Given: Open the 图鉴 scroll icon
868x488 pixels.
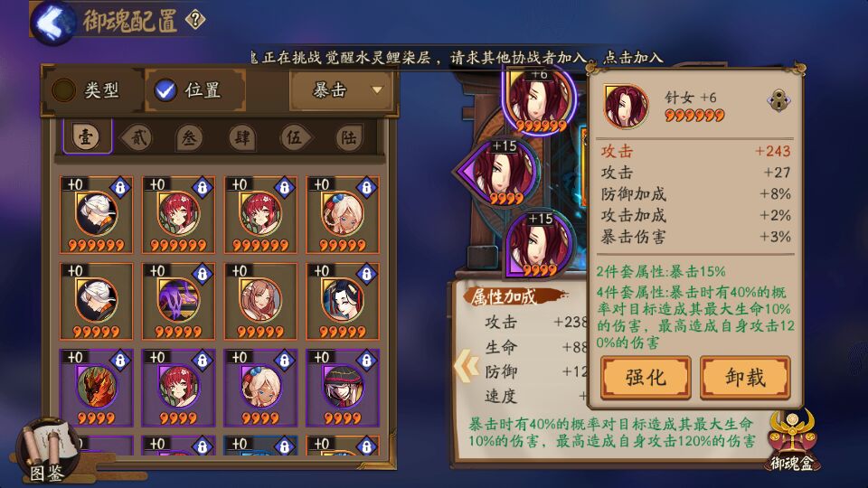Looking at the screenshot, I should pyautogui.click(x=48, y=451).
